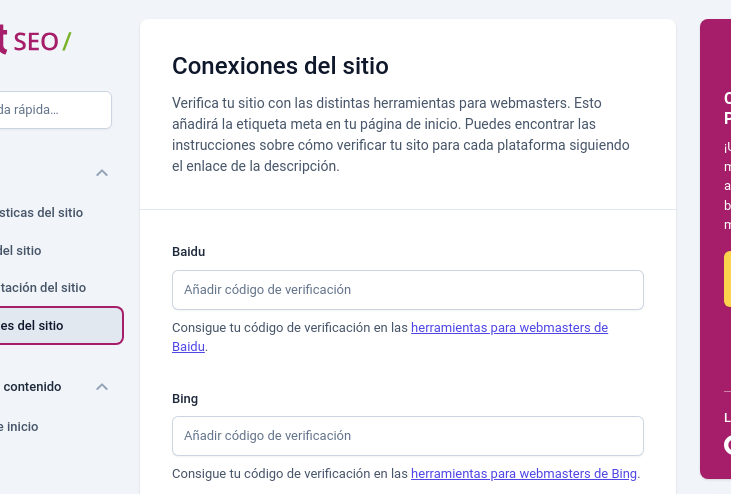This screenshot has height=494, width=731.
Task: Click the 'Conexiones del sitio' heading
Action: tap(280, 66)
